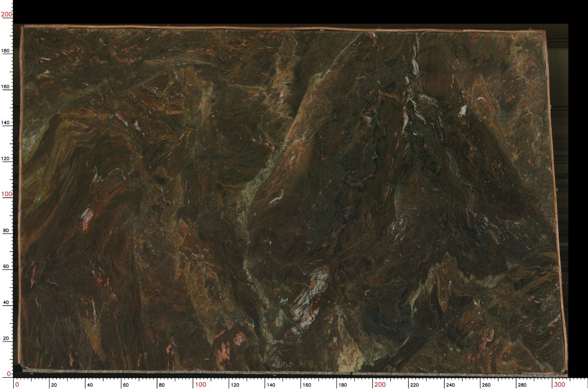This screenshot has width=588, height=391.
Task: Click the "240" mark on the horizontal ruler
Action: pos(450,386)
